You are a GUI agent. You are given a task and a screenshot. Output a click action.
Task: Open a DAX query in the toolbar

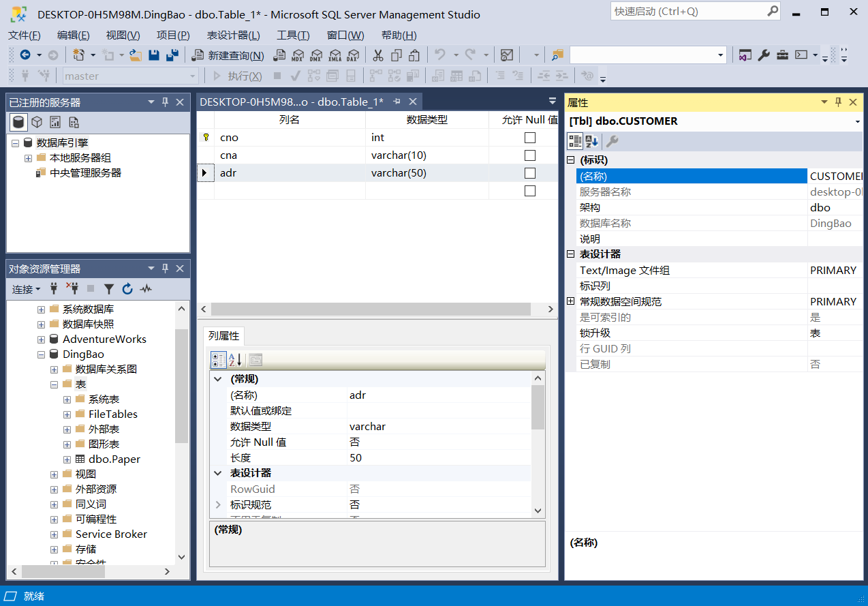click(x=352, y=55)
